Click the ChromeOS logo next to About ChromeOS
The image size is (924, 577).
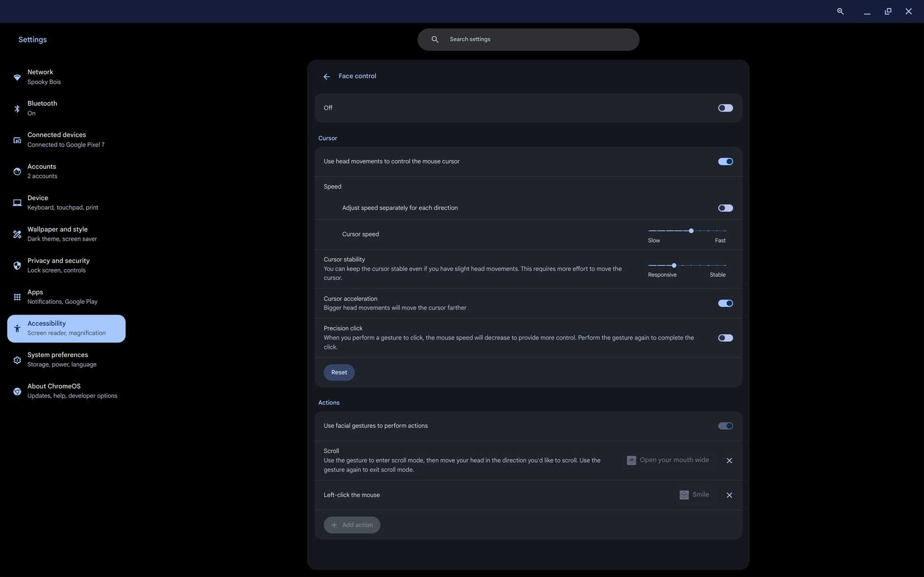coord(17,391)
